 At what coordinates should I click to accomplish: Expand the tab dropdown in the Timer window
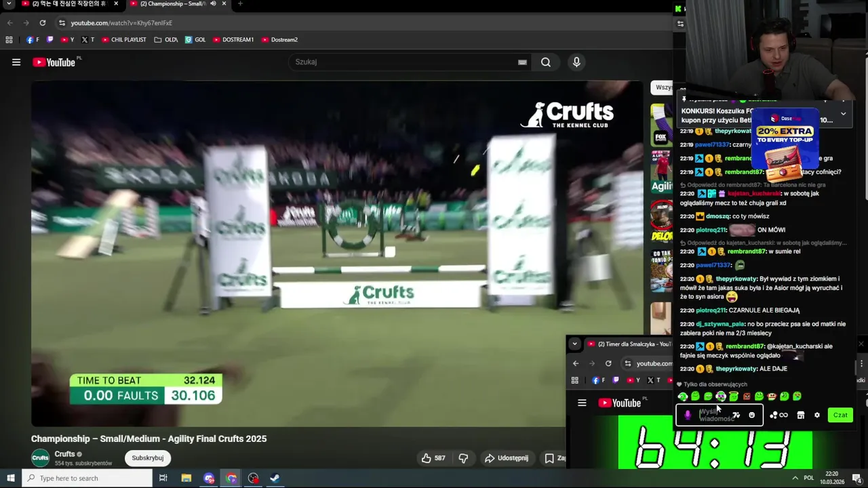pos(574,344)
